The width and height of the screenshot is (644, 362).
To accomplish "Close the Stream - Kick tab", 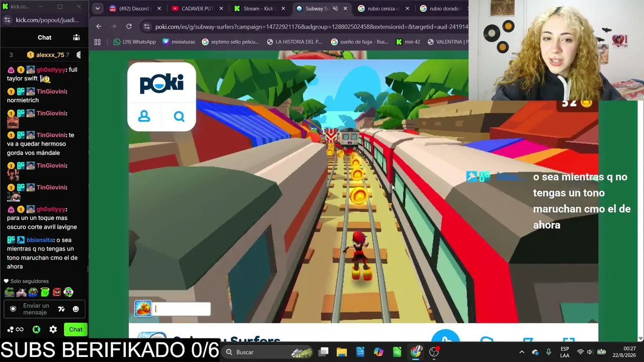I will pyautogui.click(x=283, y=9).
